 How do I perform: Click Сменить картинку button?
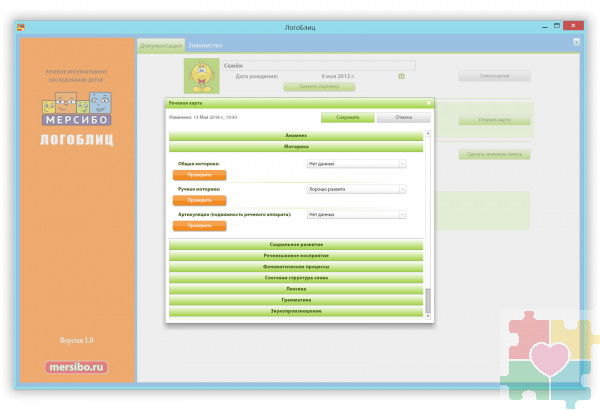pos(319,87)
